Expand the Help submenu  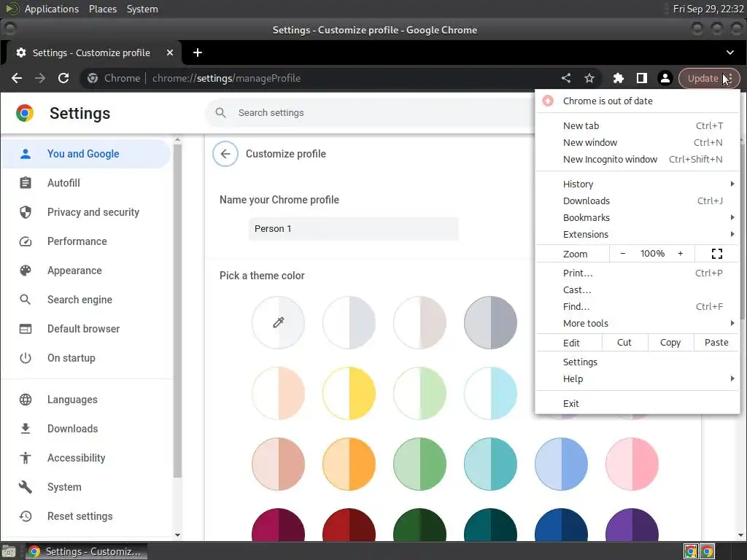pyautogui.click(x=638, y=378)
